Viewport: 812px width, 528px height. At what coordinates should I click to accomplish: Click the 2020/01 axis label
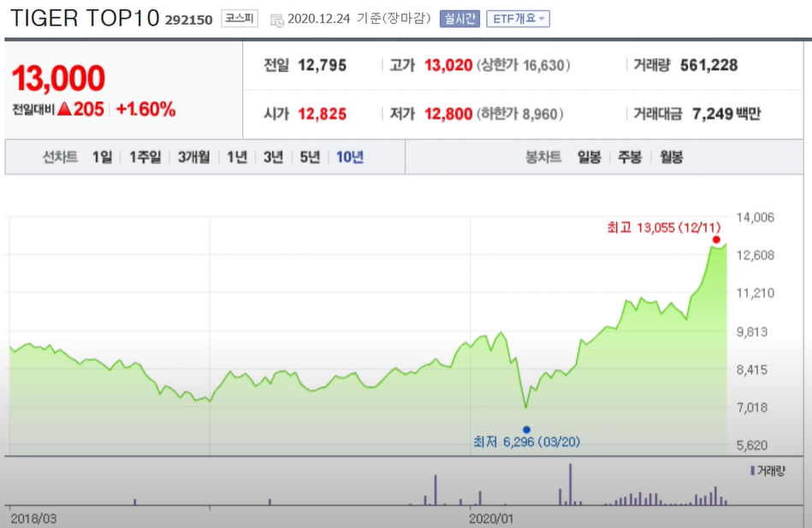pyautogui.click(x=491, y=518)
